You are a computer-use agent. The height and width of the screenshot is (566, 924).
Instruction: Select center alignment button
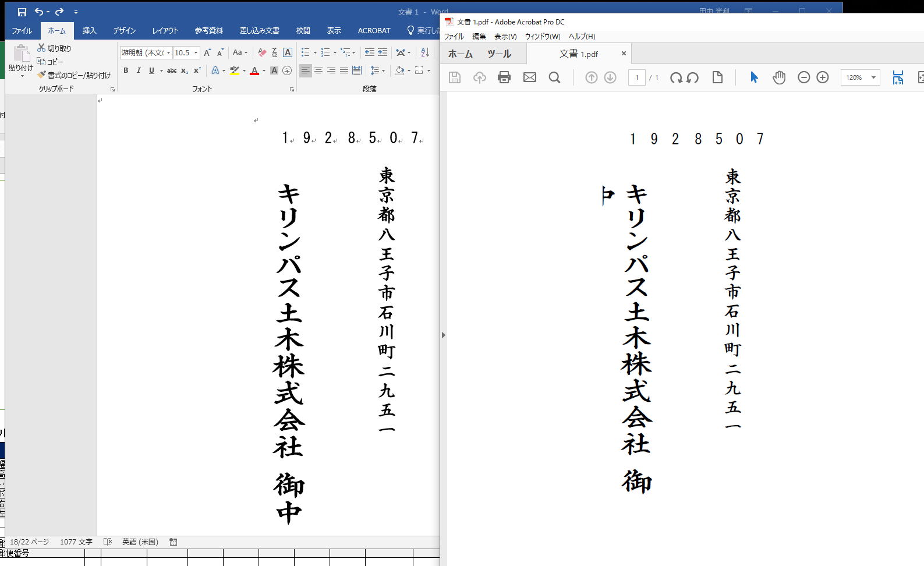point(318,70)
